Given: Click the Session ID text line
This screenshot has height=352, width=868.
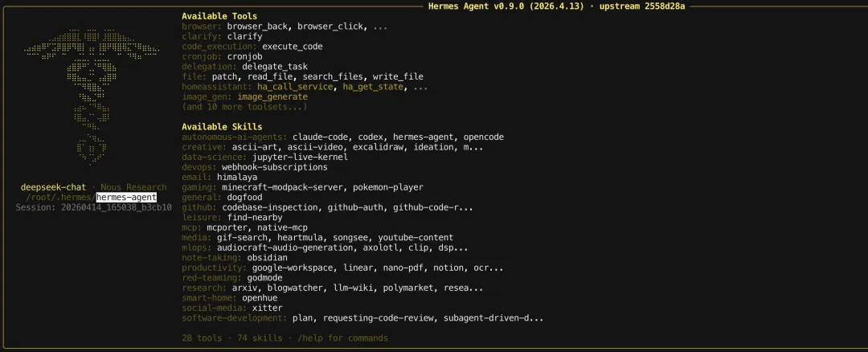Looking at the screenshot, I should pyautogui.click(x=94, y=207).
